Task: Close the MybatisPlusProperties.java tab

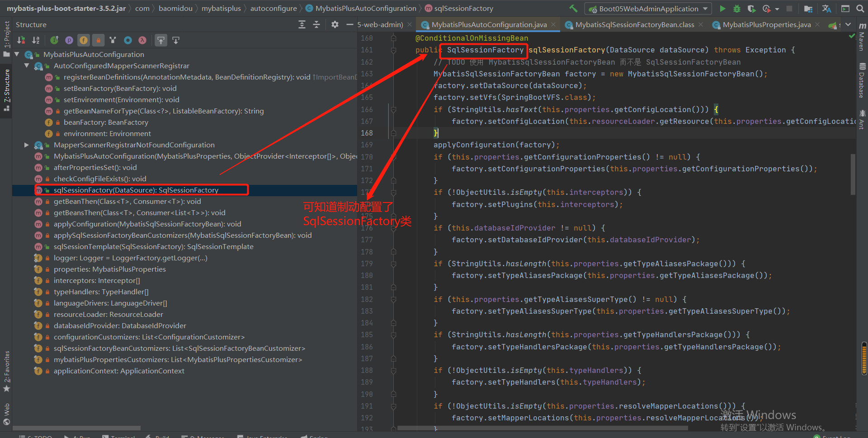Action: point(817,24)
